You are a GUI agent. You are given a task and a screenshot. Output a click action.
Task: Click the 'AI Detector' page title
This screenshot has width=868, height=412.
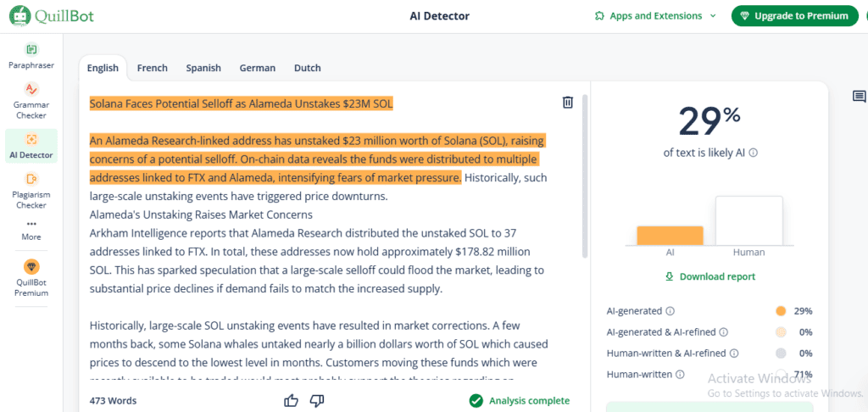440,16
